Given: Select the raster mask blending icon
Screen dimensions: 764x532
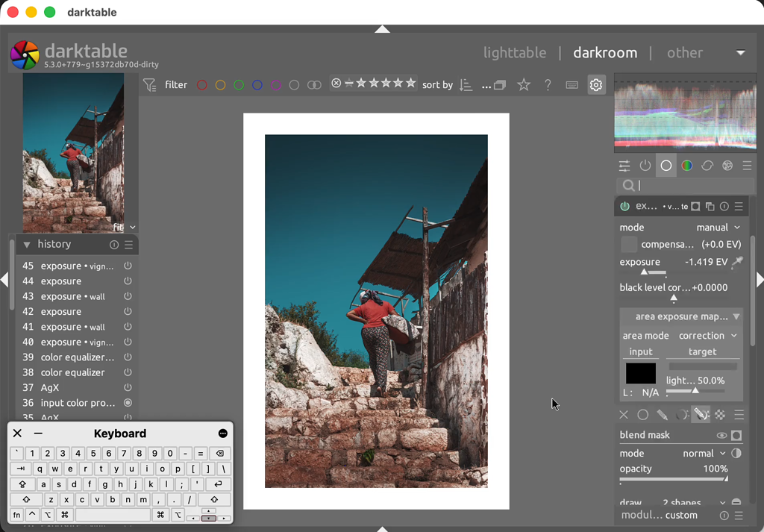Looking at the screenshot, I should point(719,414).
